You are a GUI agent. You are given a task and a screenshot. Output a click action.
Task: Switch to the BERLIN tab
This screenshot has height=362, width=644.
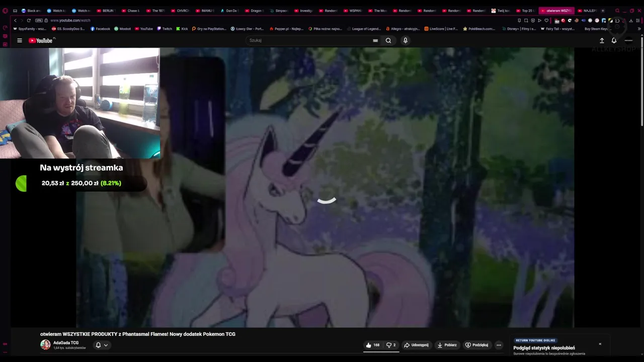pos(106,11)
